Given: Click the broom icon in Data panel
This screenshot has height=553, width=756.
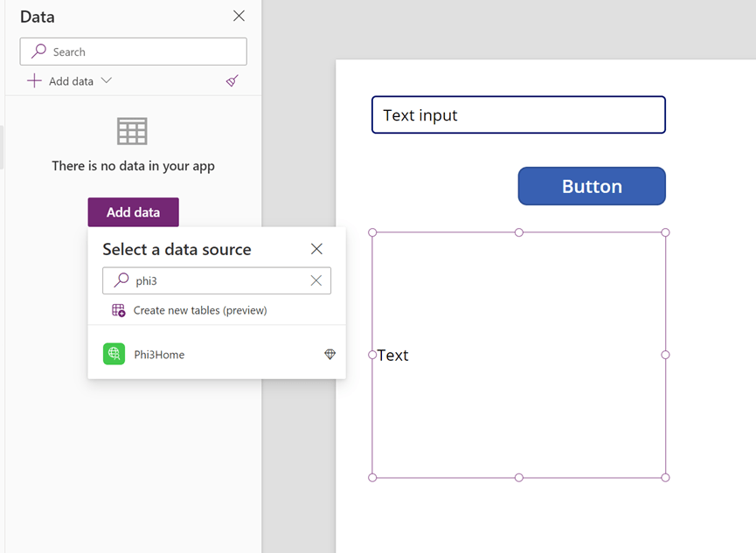Looking at the screenshot, I should [232, 81].
